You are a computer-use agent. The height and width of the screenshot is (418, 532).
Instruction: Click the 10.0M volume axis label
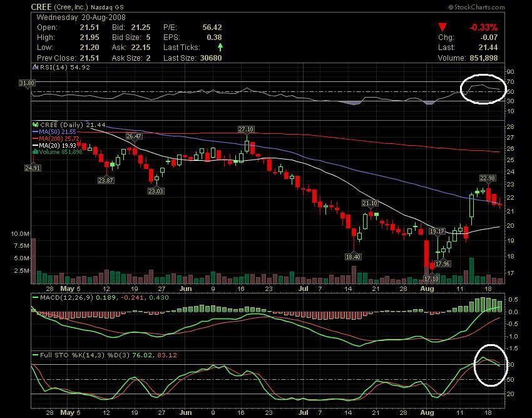(x=20, y=234)
